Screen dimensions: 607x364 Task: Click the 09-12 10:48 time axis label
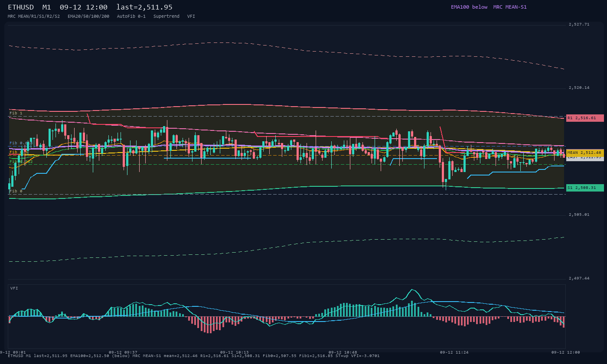click(x=343, y=352)
